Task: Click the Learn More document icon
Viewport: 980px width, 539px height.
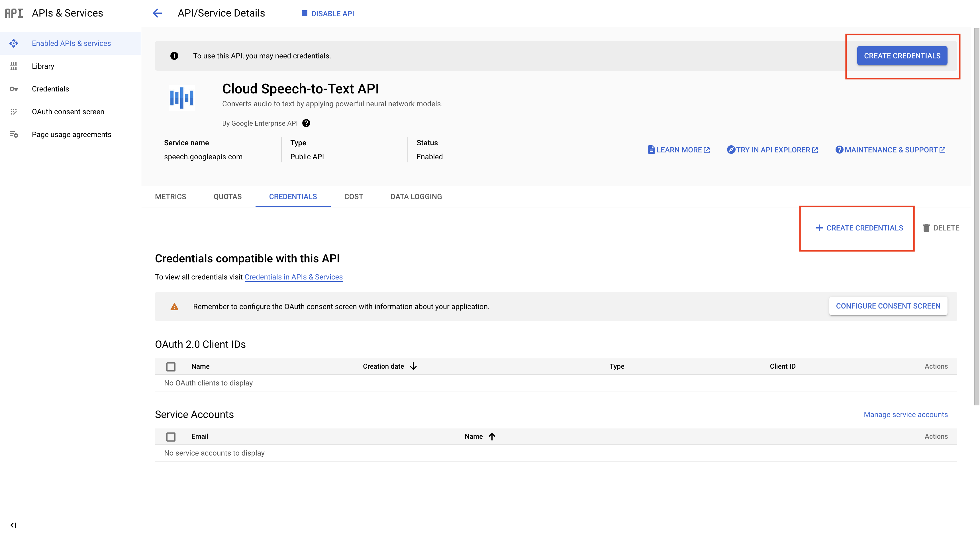Action: [x=651, y=150]
